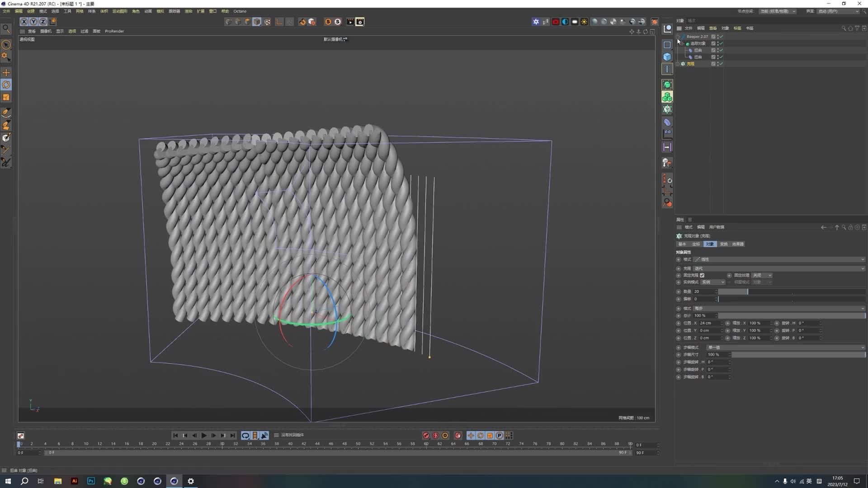The height and width of the screenshot is (488, 868).
Task: Open the 实例模式 dropdown
Action: [x=713, y=282]
